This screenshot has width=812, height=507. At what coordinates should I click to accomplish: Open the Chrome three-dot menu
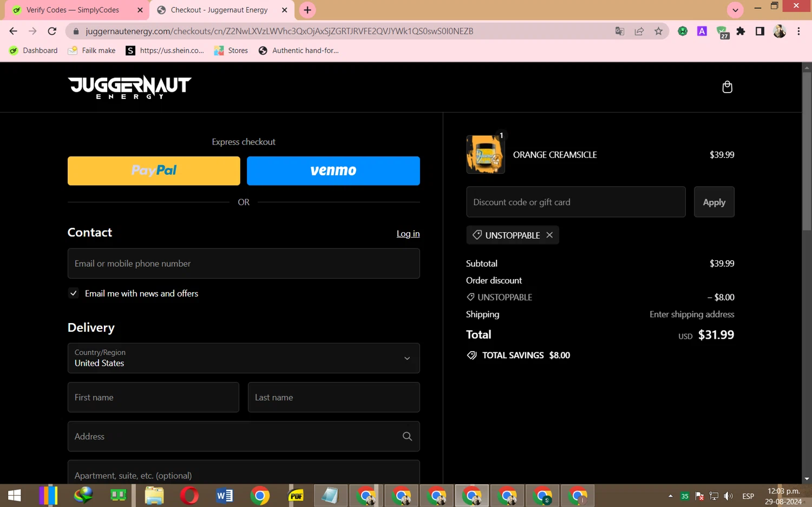798,31
